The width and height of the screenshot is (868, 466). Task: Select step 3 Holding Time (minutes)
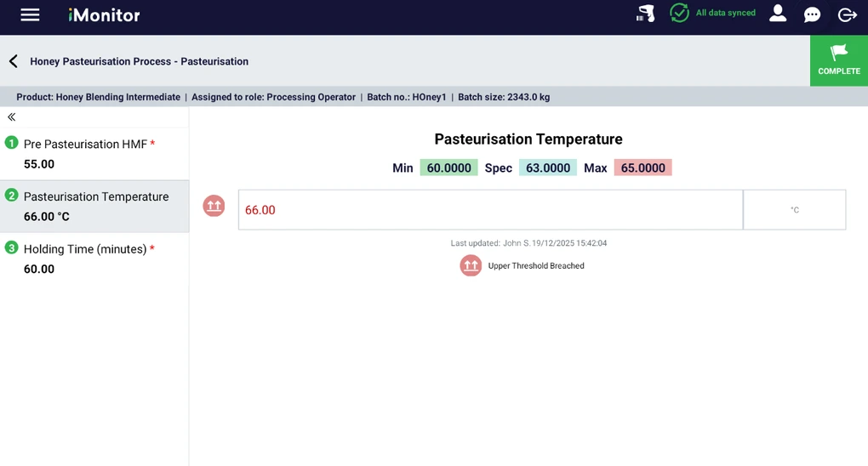(94, 259)
